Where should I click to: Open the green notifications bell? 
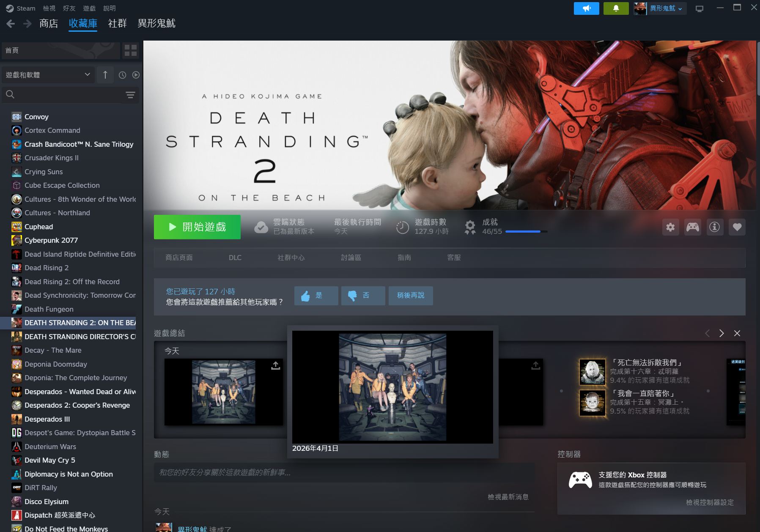click(616, 8)
